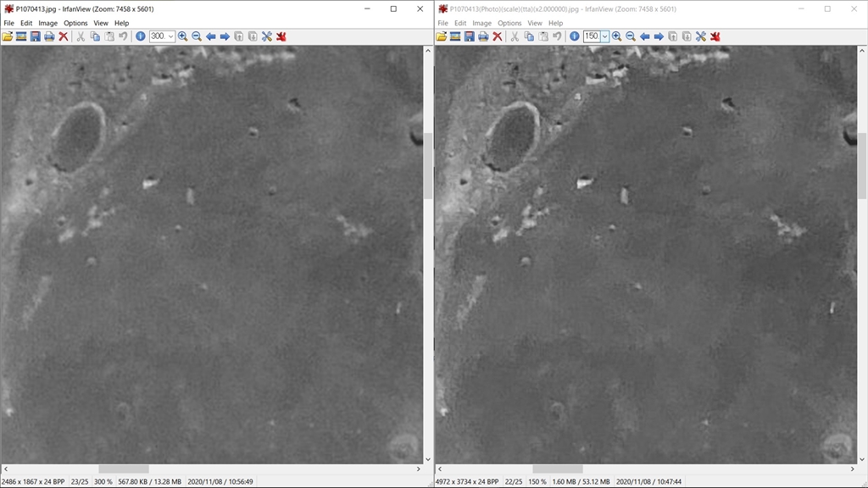Click "1.60 MB / 53.12 MB" status entry
This screenshot has height=488, width=868.
coord(581,482)
